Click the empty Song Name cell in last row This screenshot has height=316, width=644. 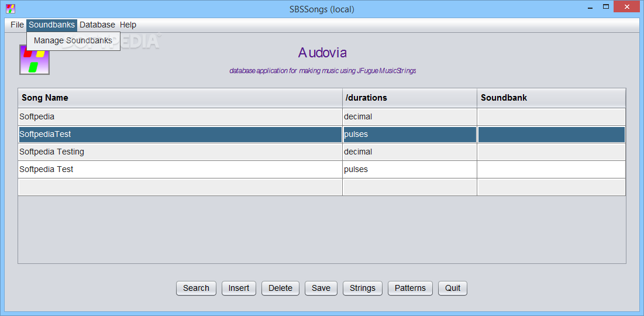[x=180, y=187]
